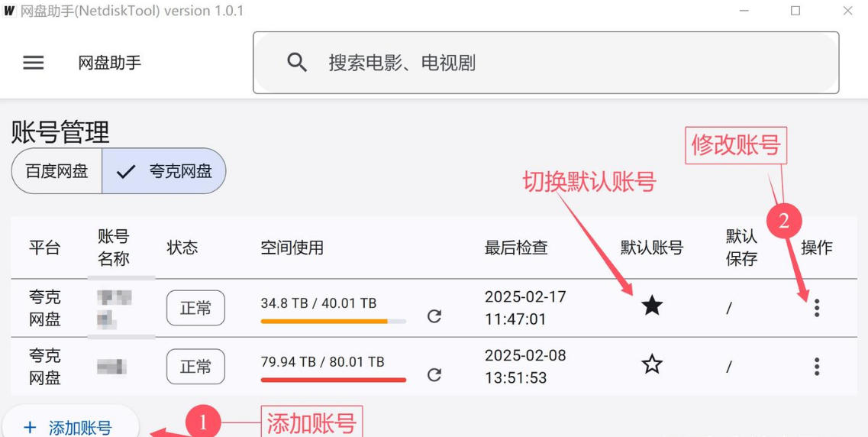Click the 空间使用 column header

pyautogui.click(x=292, y=248)
